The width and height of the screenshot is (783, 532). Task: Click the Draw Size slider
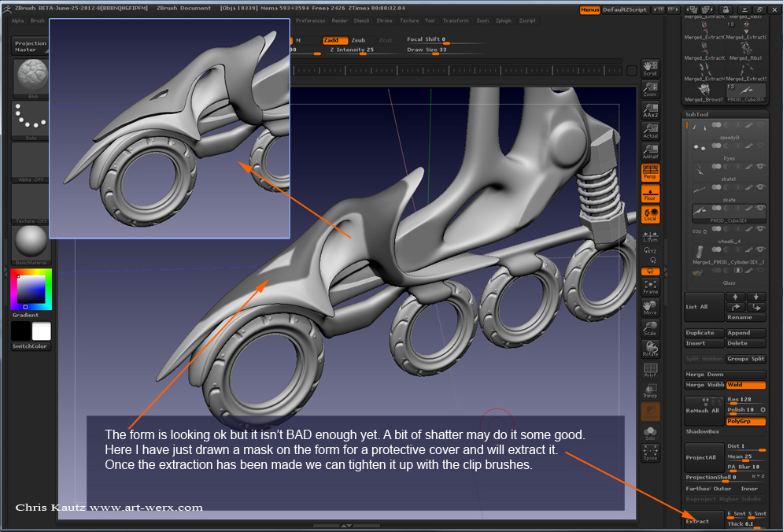point(445,50)
